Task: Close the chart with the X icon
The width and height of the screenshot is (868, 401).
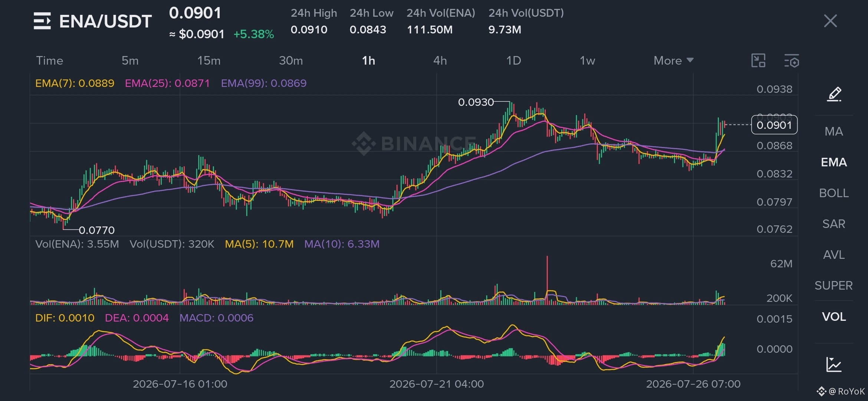Action: pos(830,21)
